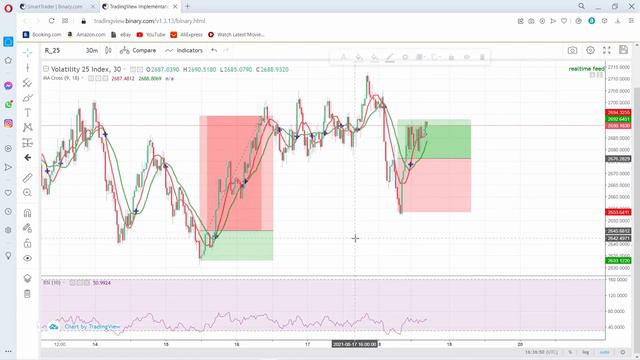Click the remove drawings trash icon
Screen dimensions: 640x360
[27, 293]
